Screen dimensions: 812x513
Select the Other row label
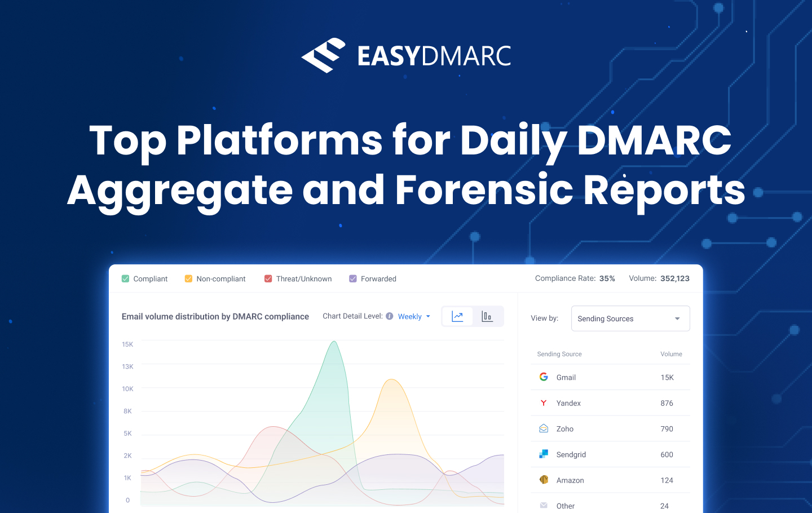pyautogui.click(x=566, y=506)
